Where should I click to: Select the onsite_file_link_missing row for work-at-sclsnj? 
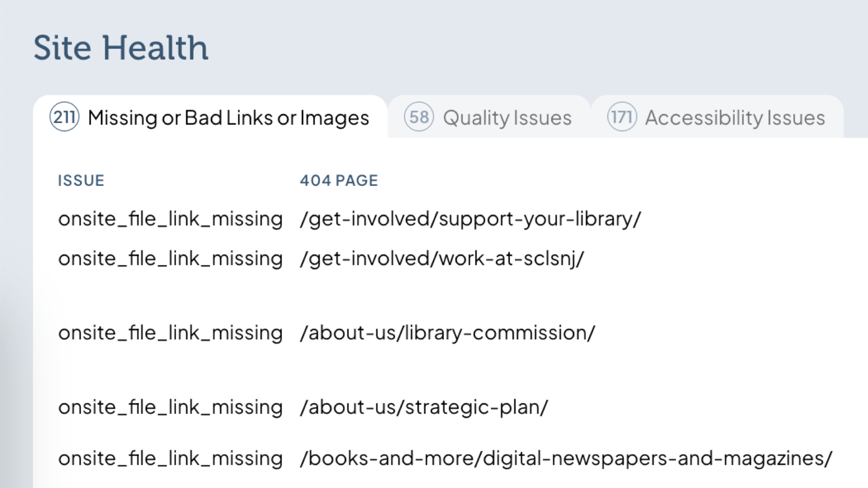[170, 258]
